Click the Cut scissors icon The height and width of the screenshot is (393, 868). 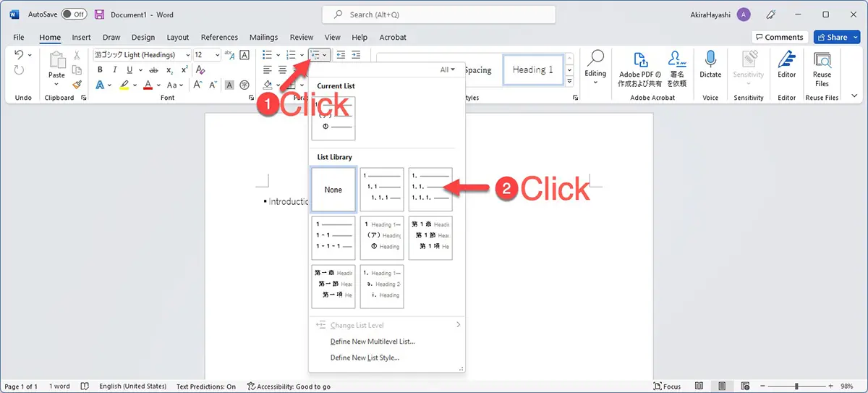pos(77,55)
